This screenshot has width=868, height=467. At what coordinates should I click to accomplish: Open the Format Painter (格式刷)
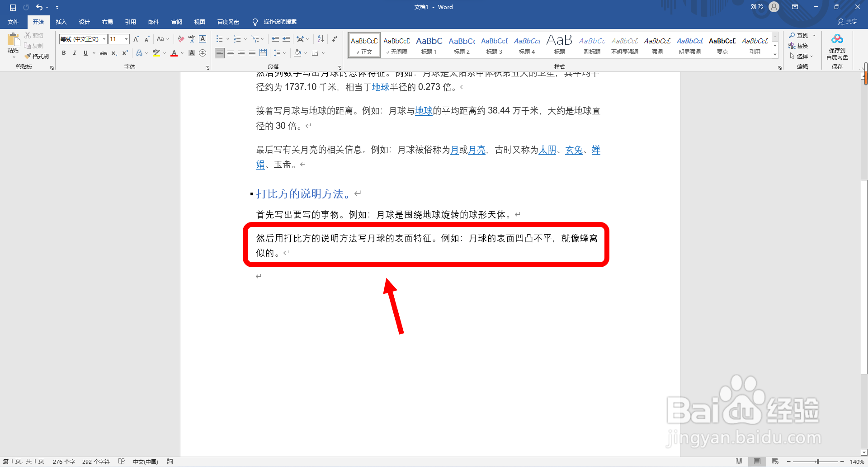point(38,56)
